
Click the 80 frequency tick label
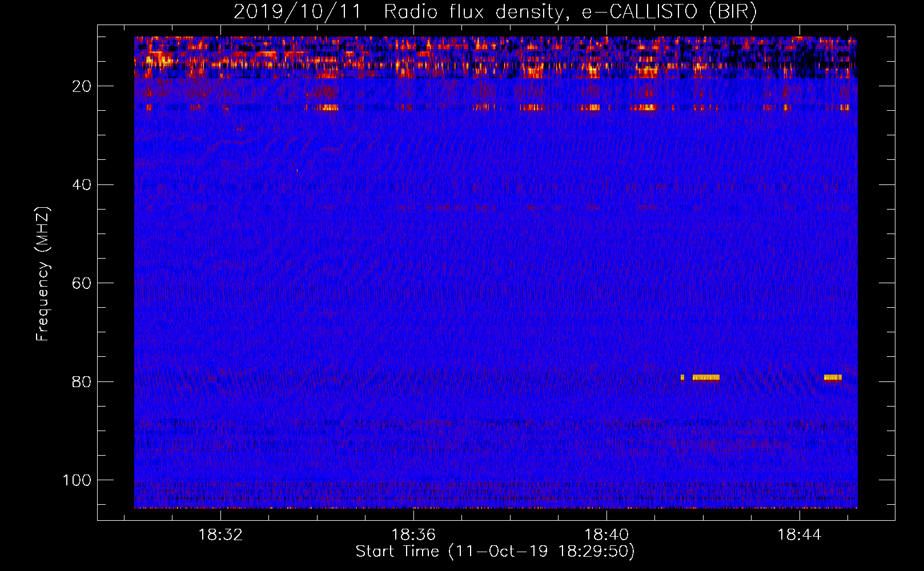[82, 381]
